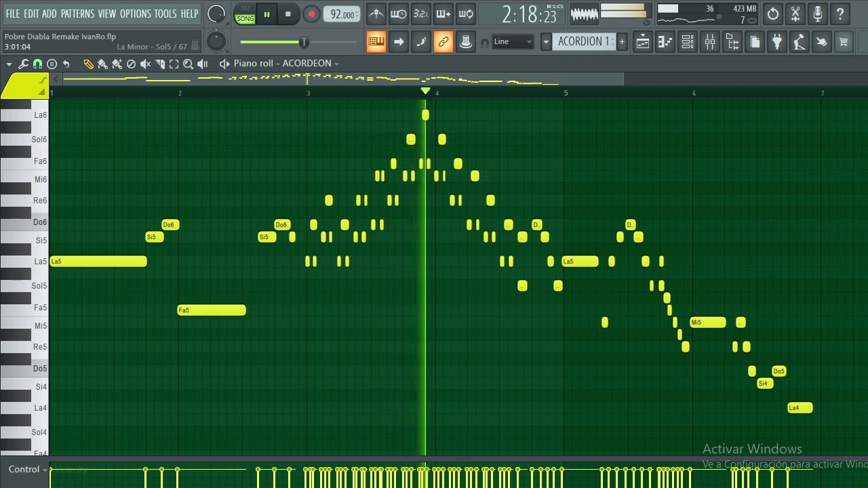Toggle auto-scroll arrow icon
Image resolution: width=868 pixels, height=488 pixels.
[399, 42]
